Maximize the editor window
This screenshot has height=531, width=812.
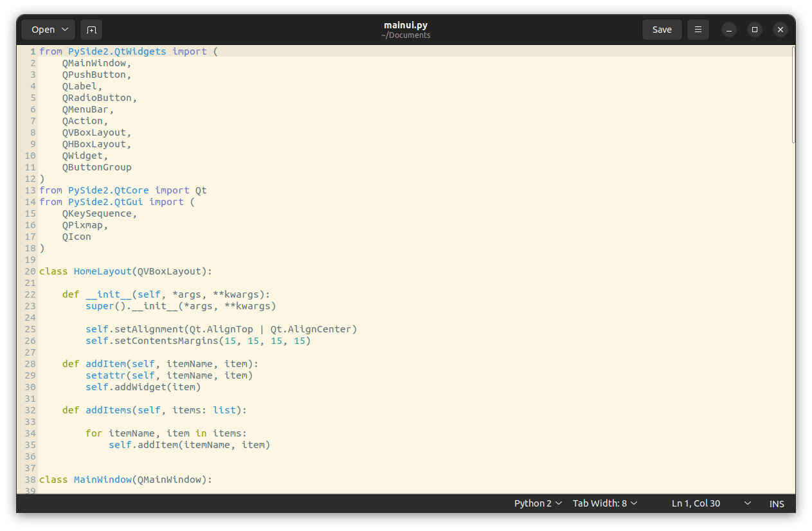click(x=755, y=30)
